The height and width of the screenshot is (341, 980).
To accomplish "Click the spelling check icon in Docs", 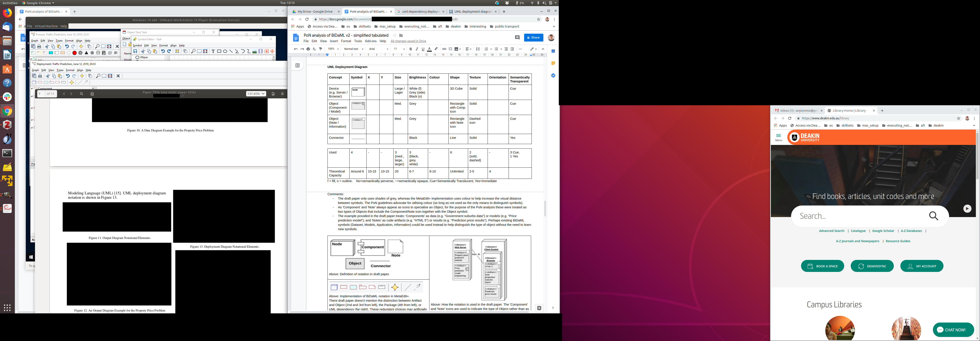I will coord(314,49).
